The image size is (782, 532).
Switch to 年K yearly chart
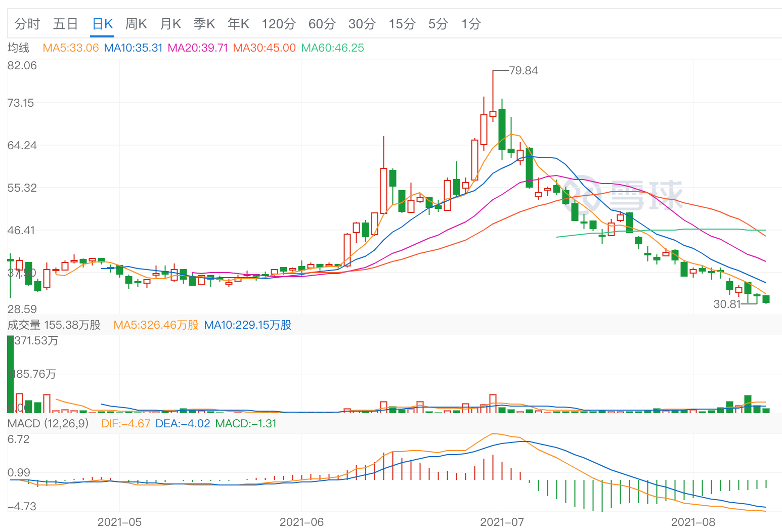pos(238,24)
